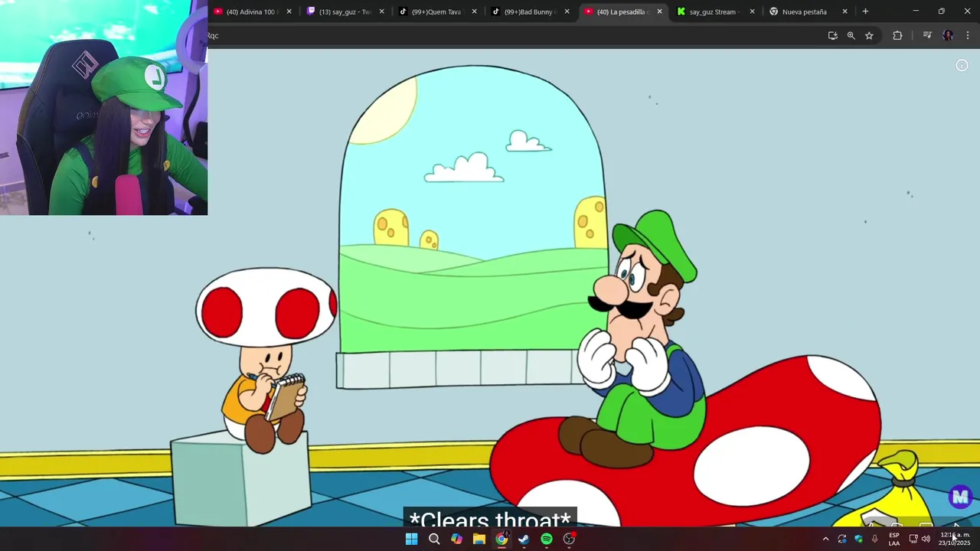This screenshot has width=980, height=551.
Task: Open Windows Search from taskbar
Action: click(434, 539)
